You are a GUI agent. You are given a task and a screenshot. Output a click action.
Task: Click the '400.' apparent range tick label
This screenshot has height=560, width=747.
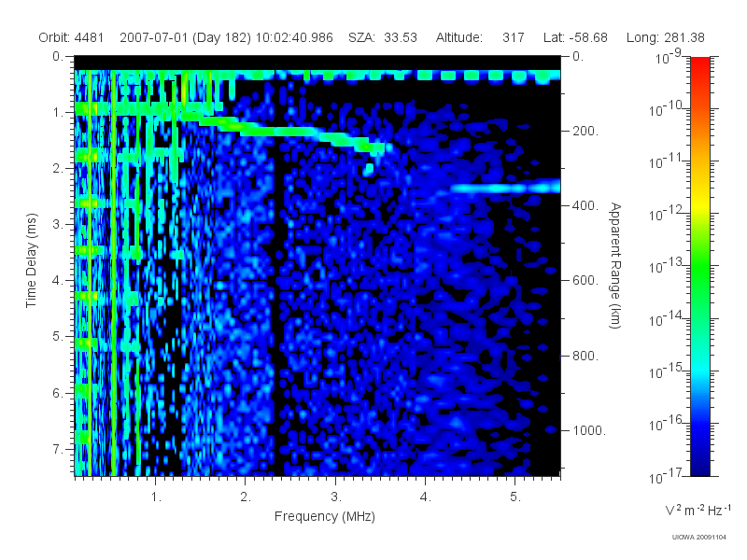585,205
